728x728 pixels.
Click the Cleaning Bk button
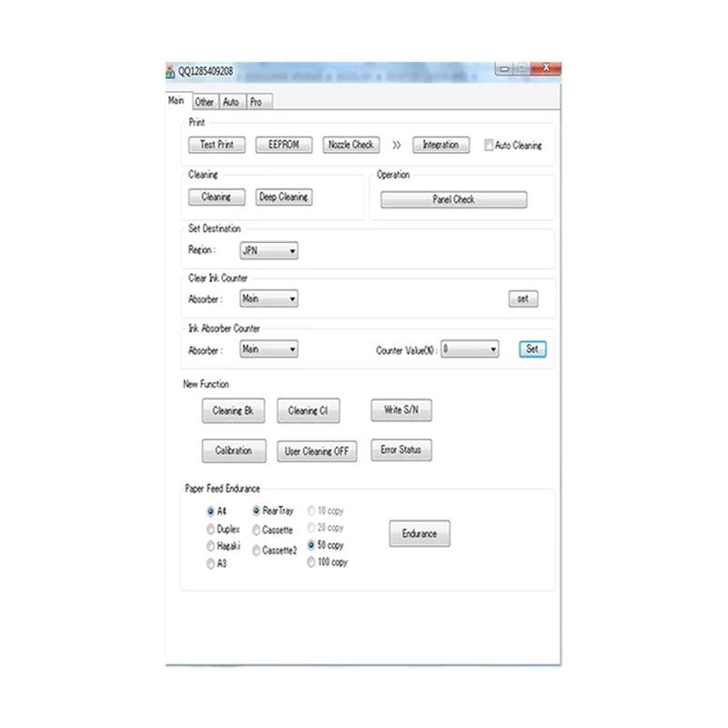(x=232, y=410)
